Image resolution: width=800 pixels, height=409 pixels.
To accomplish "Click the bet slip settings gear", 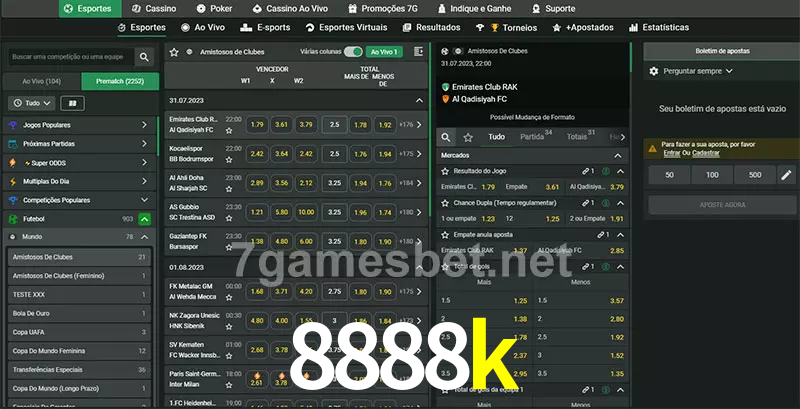I will (654, 71).
